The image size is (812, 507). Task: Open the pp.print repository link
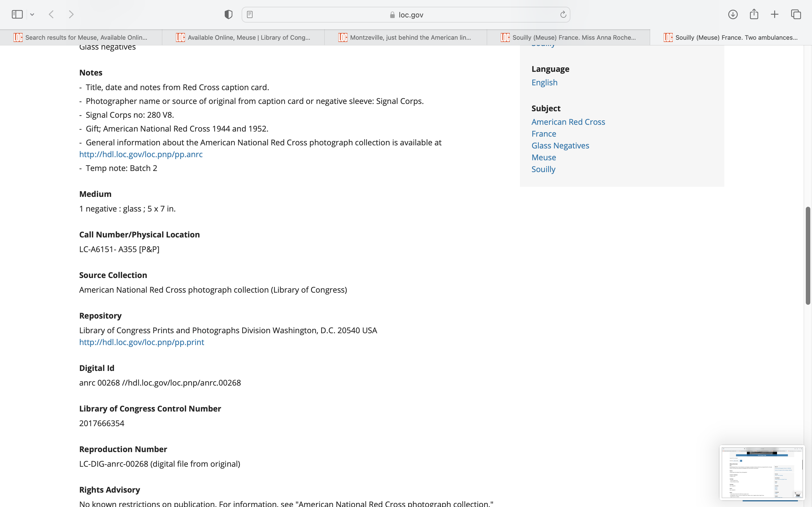pyautogui.click(x=141, y=342)
